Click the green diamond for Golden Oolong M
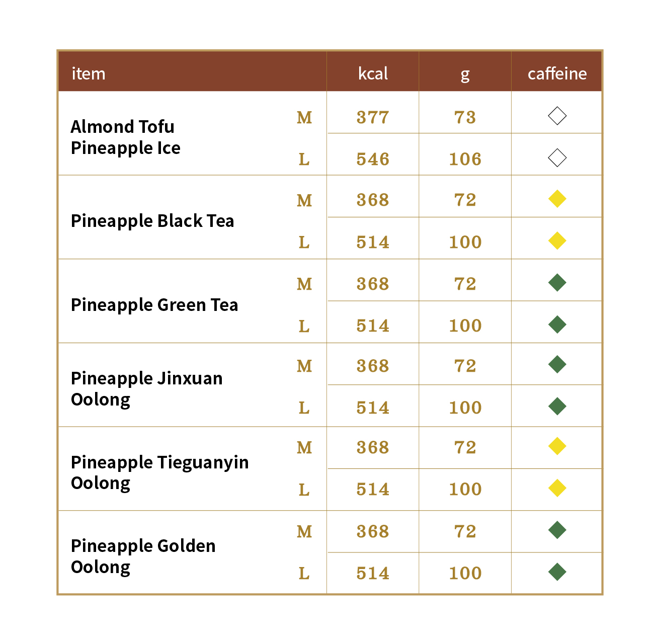Image resolution: width=661 pixels, height=644 pixels. 557,530
